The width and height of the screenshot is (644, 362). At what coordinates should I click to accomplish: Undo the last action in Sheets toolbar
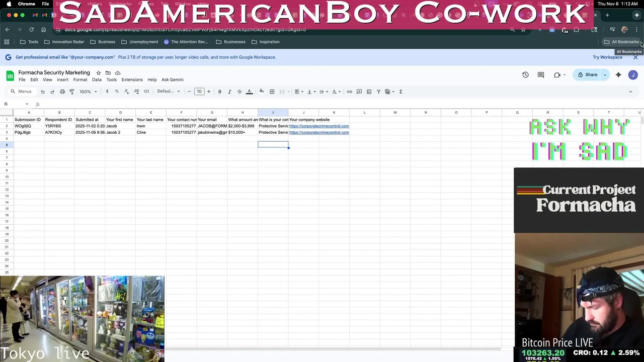pyautogui.click(x=43, y=92)
